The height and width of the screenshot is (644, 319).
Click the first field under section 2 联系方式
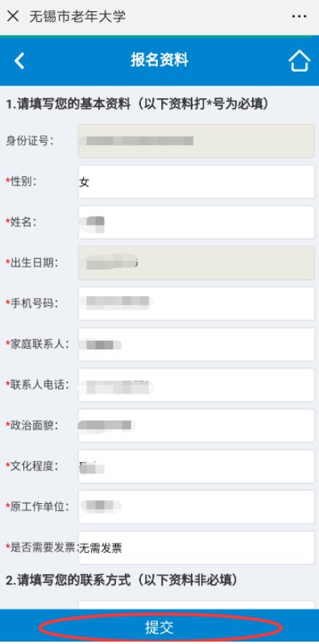click(196, 605)
